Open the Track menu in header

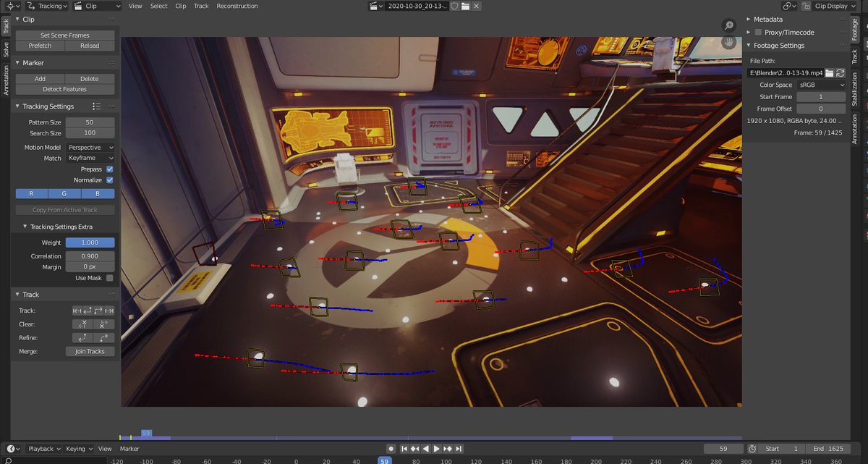[x=201, y=6]
